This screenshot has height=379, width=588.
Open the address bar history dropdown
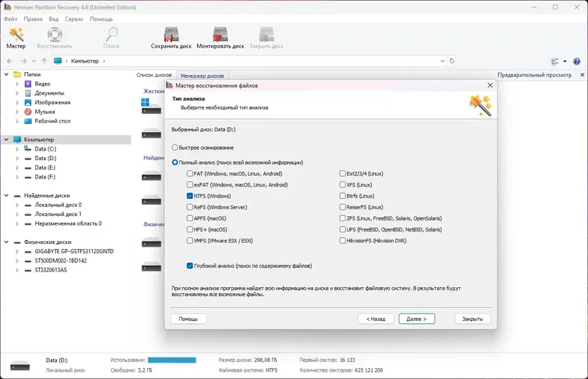tap(442, 61)
